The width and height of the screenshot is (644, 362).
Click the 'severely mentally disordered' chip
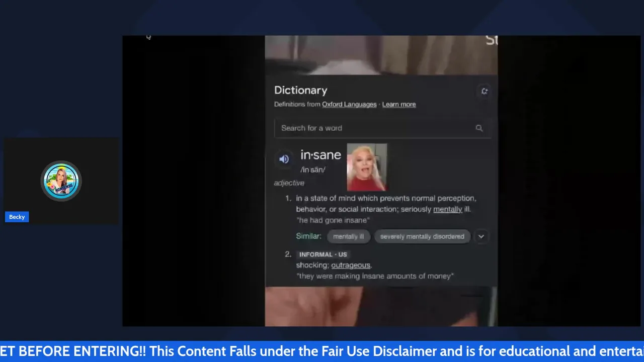(x=422, y=236)
